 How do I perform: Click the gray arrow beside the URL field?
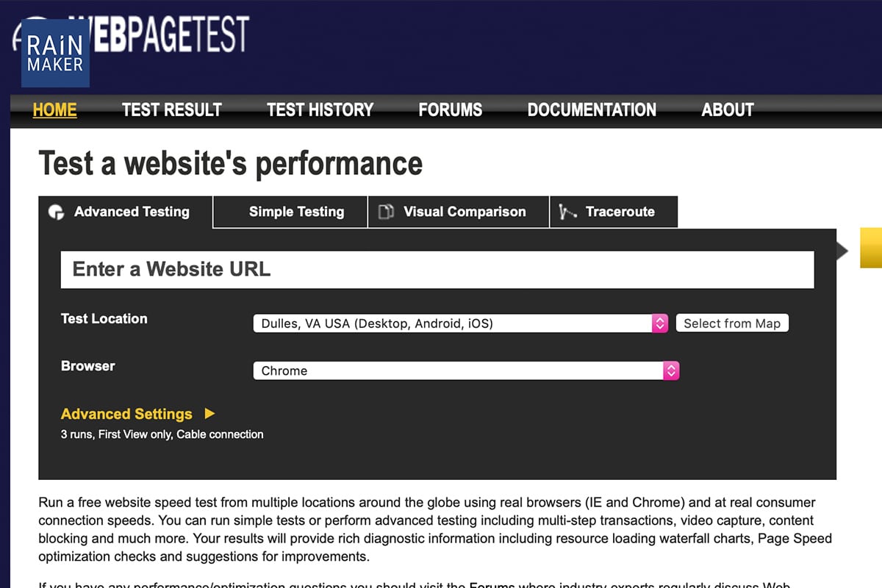click(x=842, y=251)
